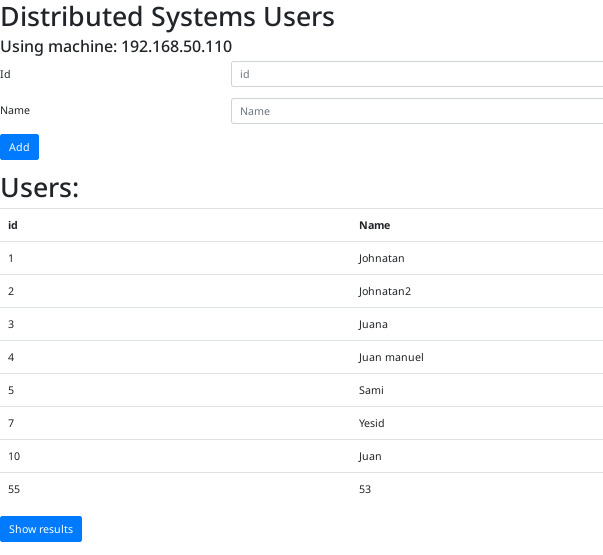Click the 53 name cell
Viewport: 603px width, 555px height.
coord(365,489)
